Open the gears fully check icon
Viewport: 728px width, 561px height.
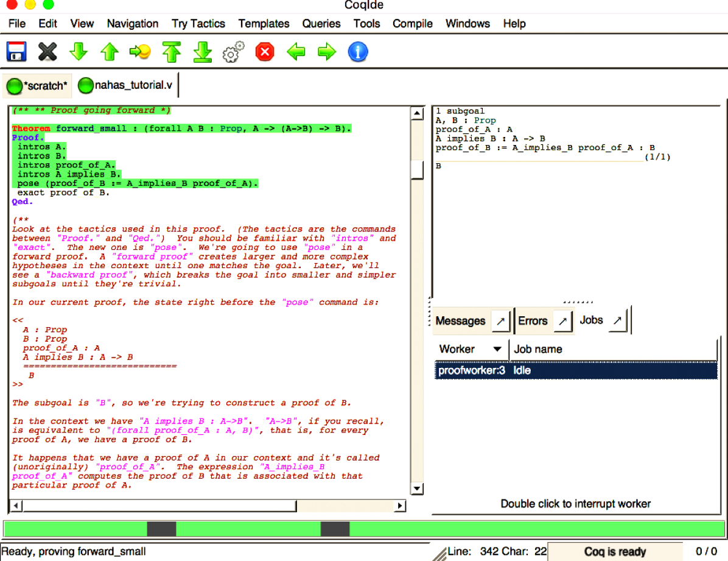tap(234, 52)
